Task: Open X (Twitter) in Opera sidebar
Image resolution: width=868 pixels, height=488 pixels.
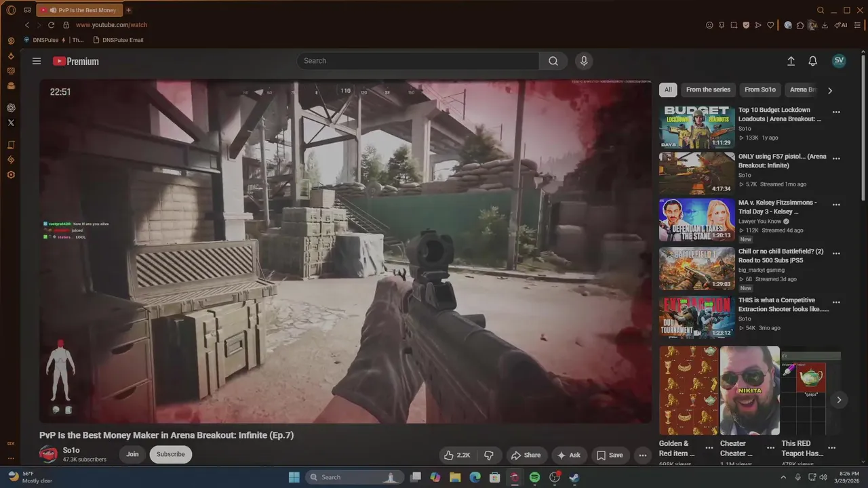Action: (11, 123)
